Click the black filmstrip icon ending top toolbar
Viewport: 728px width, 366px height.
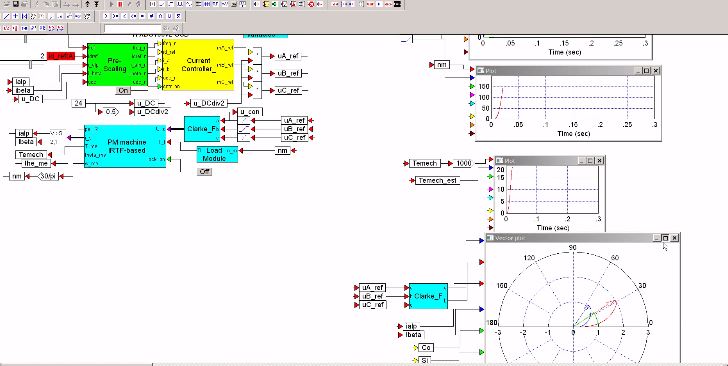397,4
